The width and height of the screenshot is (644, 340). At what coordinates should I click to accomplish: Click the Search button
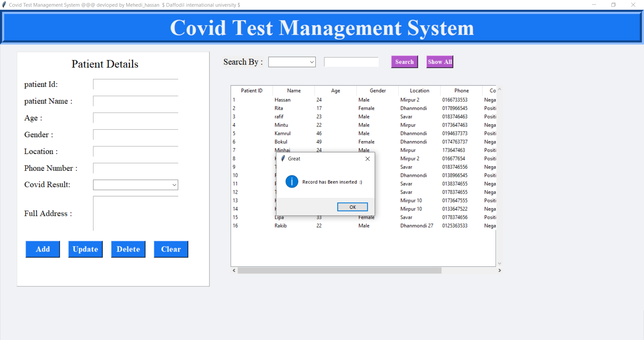point(404,61)
